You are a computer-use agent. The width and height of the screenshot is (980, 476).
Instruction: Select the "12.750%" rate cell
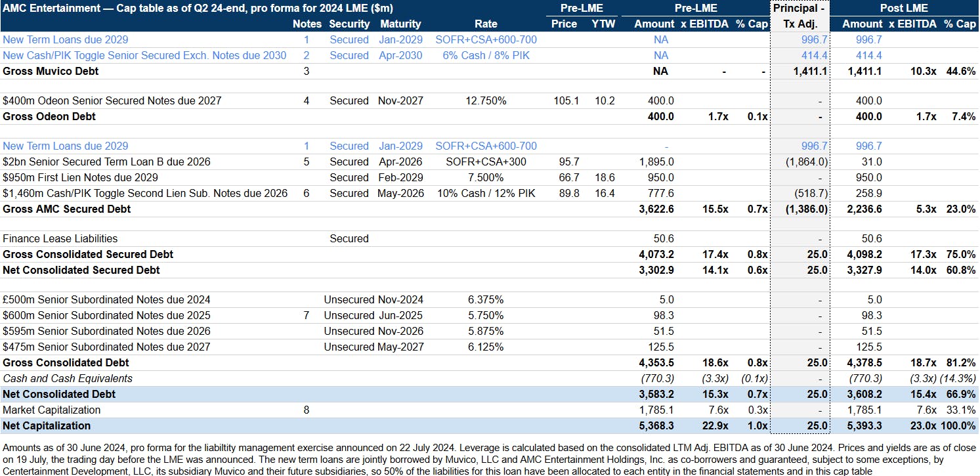coord(486,100)
